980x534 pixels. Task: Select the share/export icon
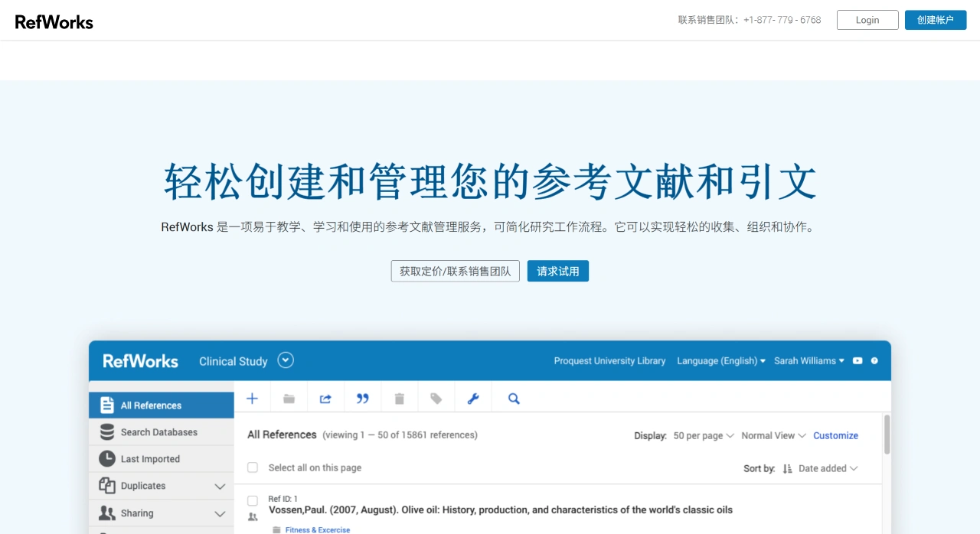point(325,398)
